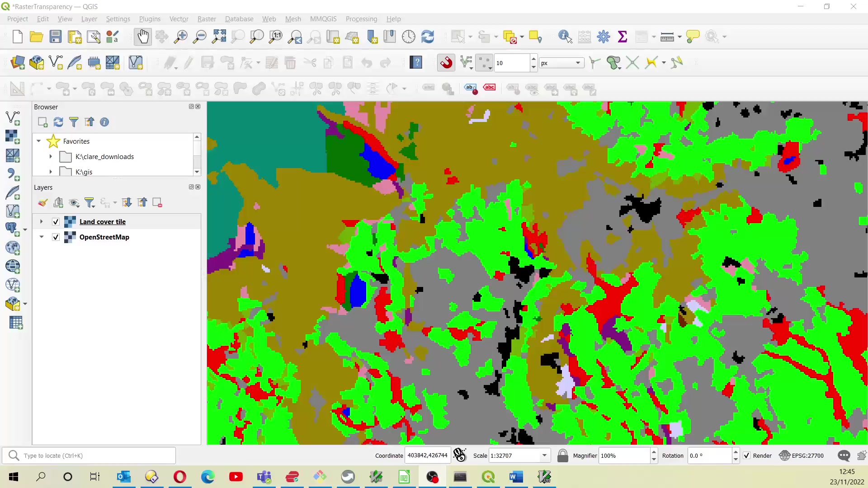The image size is (868, 488).
Task: Open the Data Source Manager
Action: (x=17, y=63)
